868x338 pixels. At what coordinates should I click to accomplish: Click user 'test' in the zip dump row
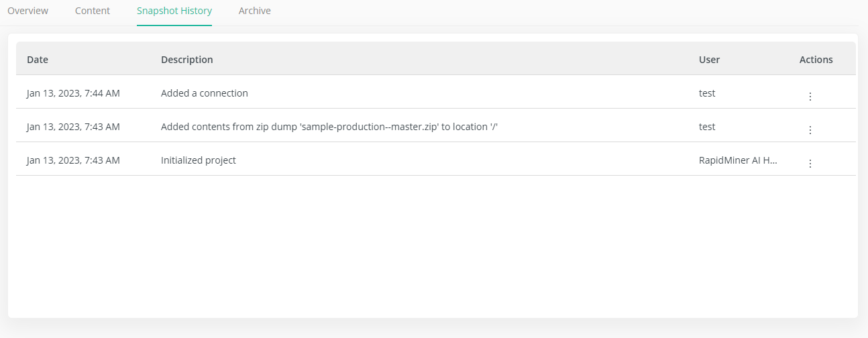click(707, 127)
